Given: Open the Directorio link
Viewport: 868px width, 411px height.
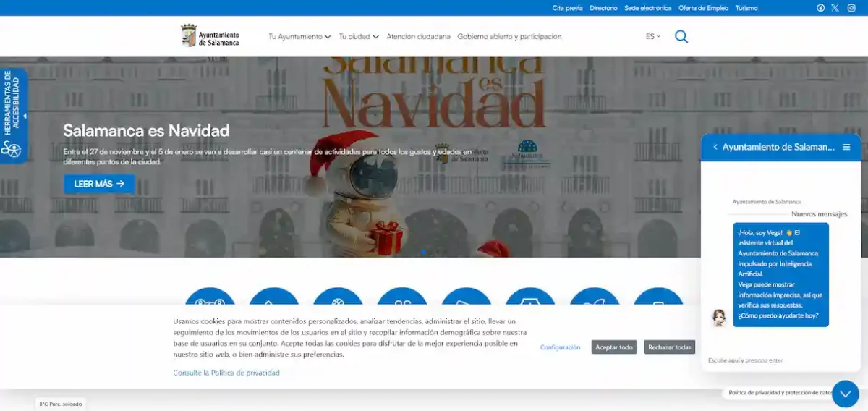Looking at the screenshot, I should pyautogui.click(x=603, y=8).
